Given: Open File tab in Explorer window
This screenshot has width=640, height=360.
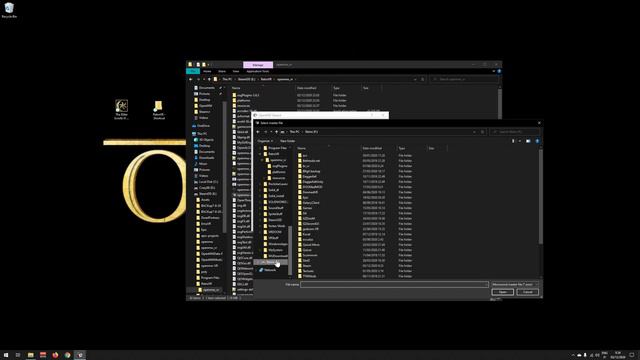Looking at the screenshot, I should pyautogui.click(x=193, y=71).
